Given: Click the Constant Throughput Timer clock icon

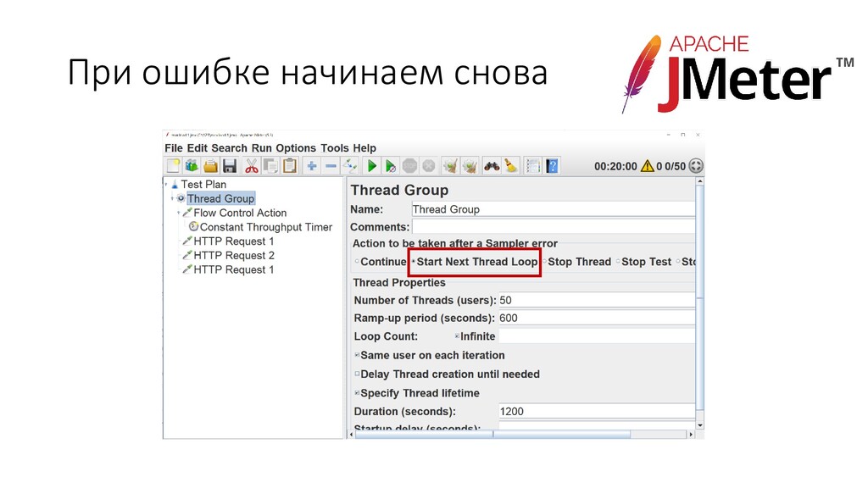Looking at the screenshot, I should click(194, 226).
